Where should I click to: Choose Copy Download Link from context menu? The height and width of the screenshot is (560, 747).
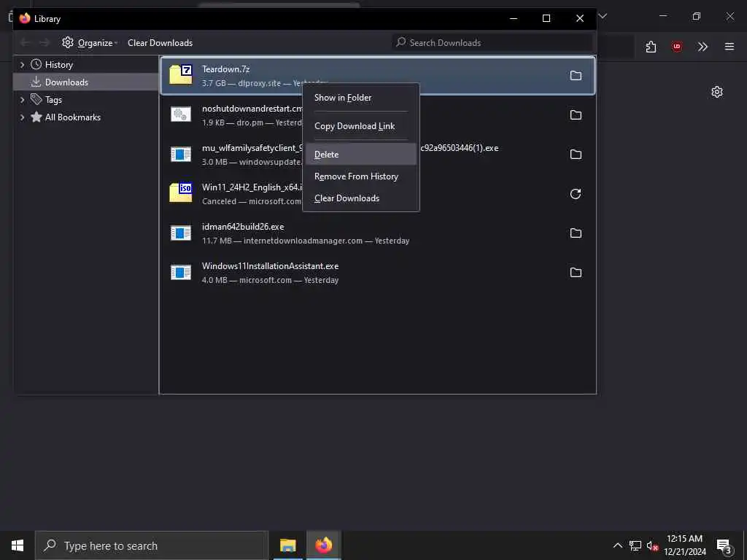361,126
